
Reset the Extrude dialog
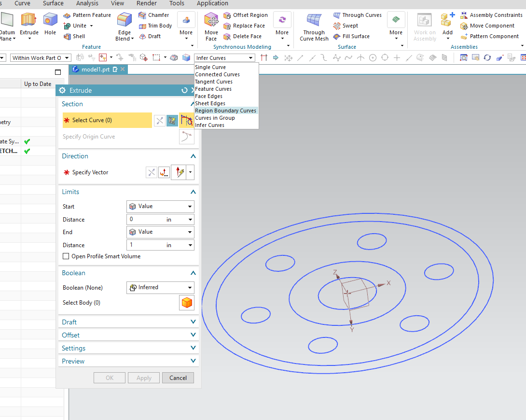(184, 90)
